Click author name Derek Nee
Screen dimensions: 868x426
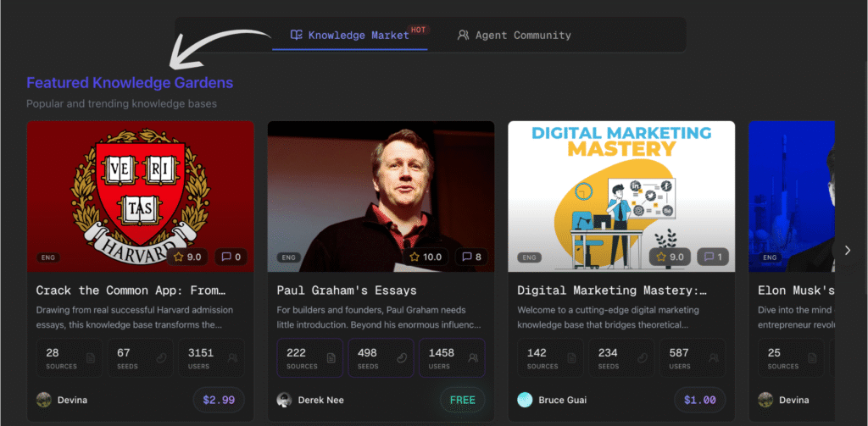click(x=321, y=400)
